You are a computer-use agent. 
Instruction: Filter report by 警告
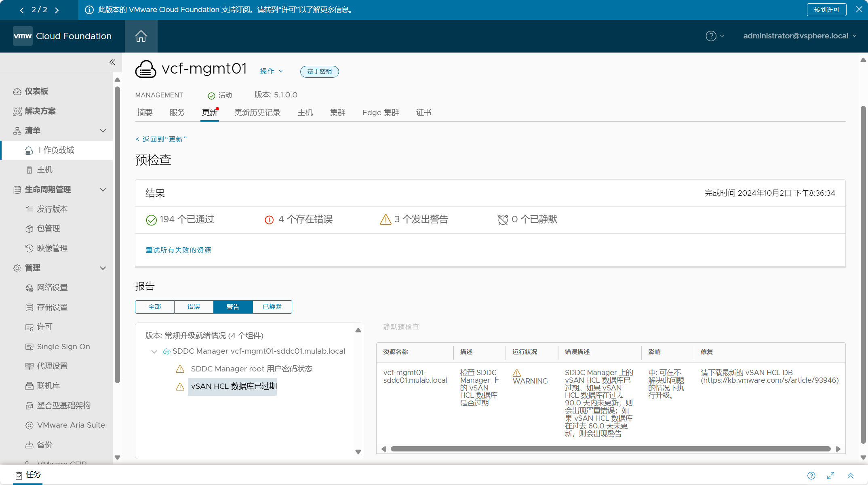point(233,307)
